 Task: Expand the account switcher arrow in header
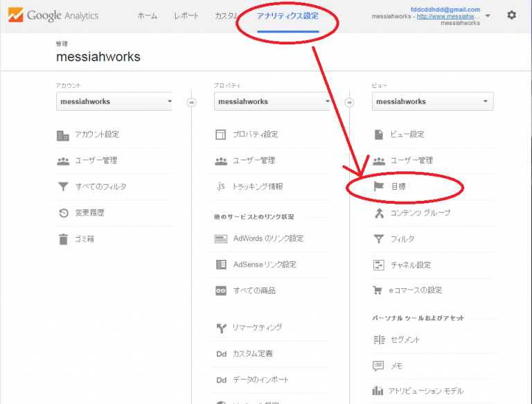click(x=488, y=15)
